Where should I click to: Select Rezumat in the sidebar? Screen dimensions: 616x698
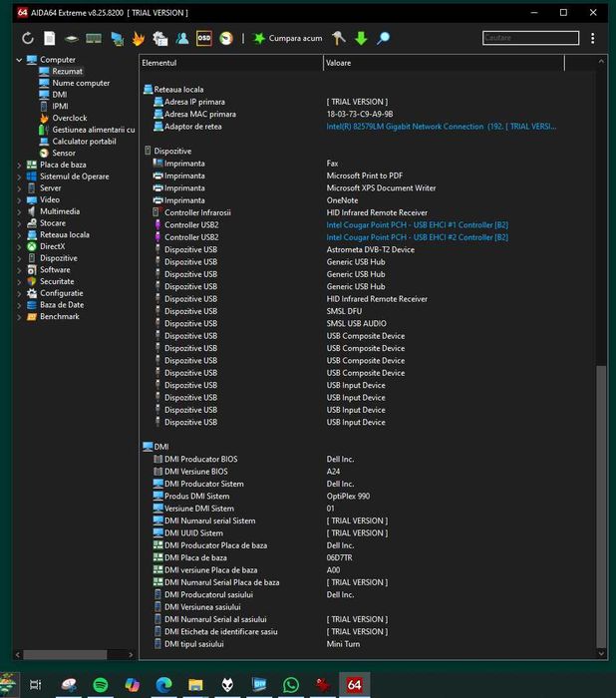click(x=67, y=71)
